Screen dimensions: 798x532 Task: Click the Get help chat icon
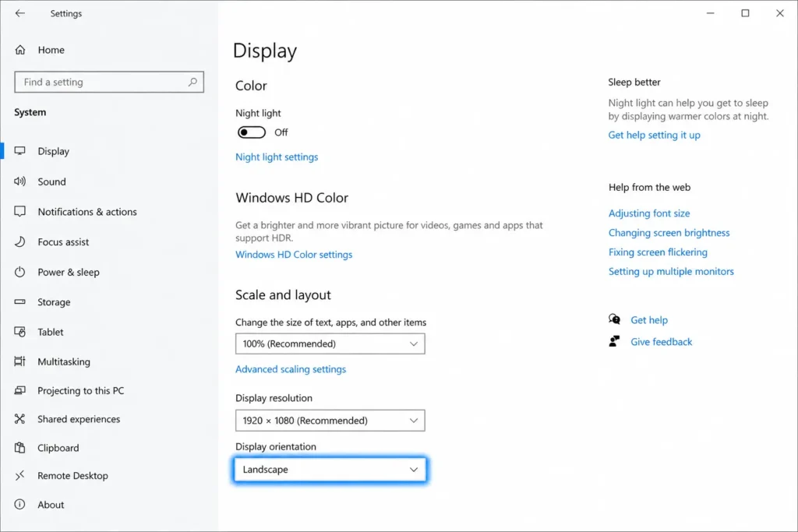(614, 319)
